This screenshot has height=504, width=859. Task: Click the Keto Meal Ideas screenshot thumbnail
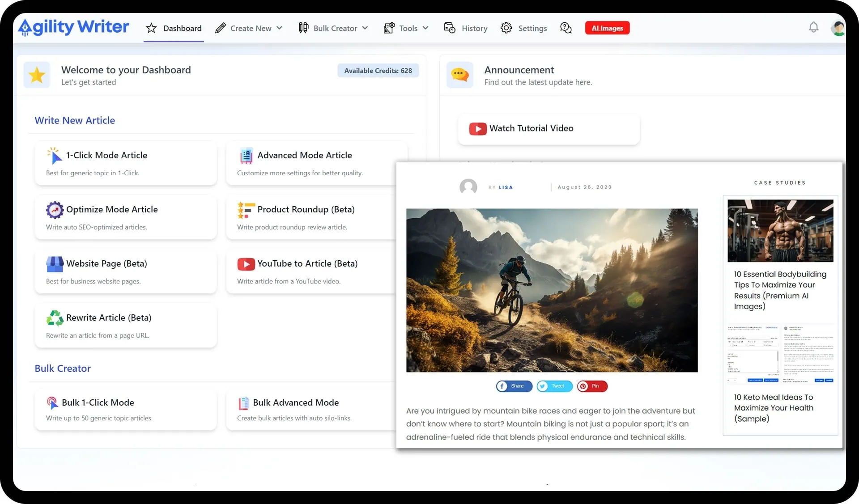(x=780, y=354)
